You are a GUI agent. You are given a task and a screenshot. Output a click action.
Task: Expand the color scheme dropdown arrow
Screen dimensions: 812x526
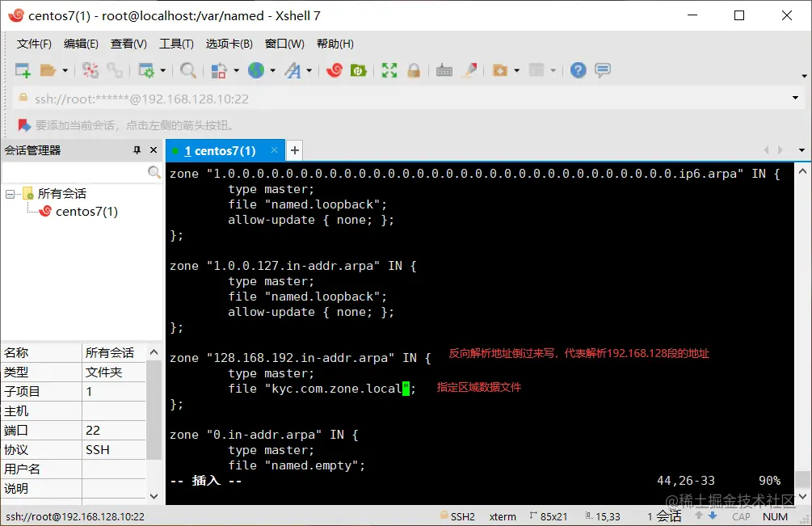coord(236,70)
